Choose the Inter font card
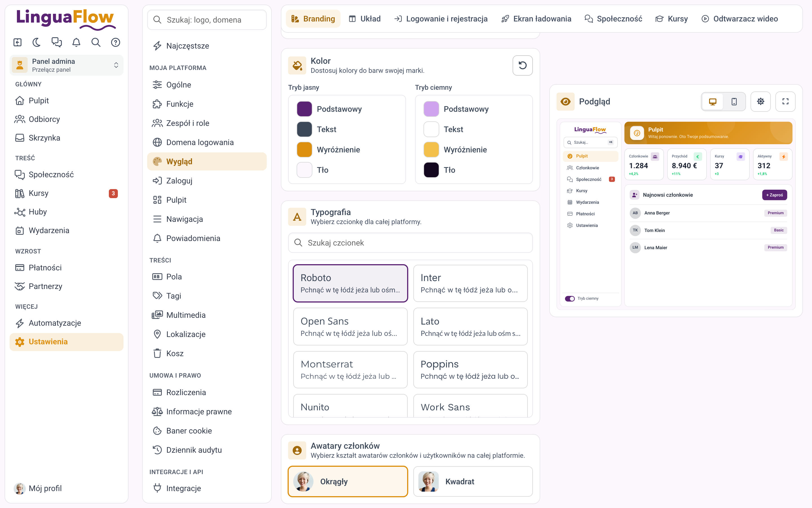This screenshot has width=812, height=508. (x=470, y=283)
